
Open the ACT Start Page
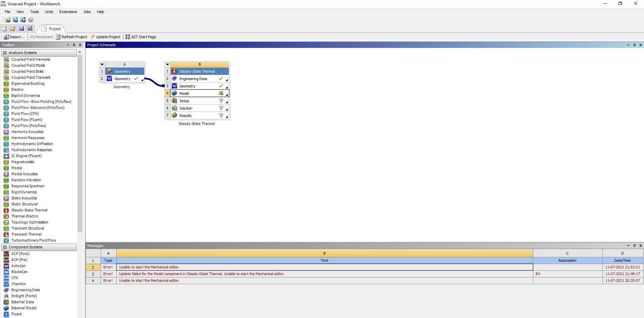[x=141, y=37]
